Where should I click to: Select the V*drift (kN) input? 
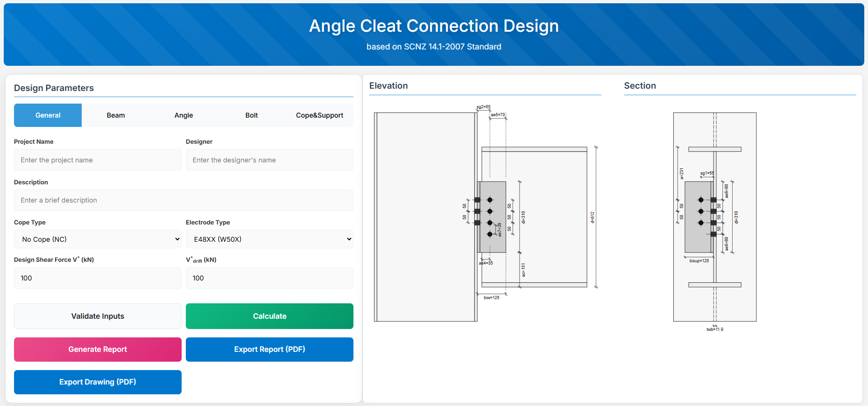[x=269, y=278]
